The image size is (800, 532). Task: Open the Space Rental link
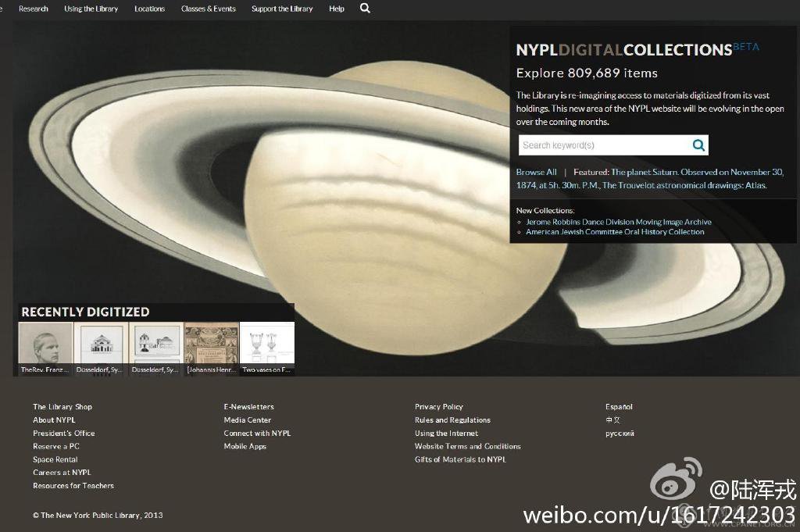point(55,459)
